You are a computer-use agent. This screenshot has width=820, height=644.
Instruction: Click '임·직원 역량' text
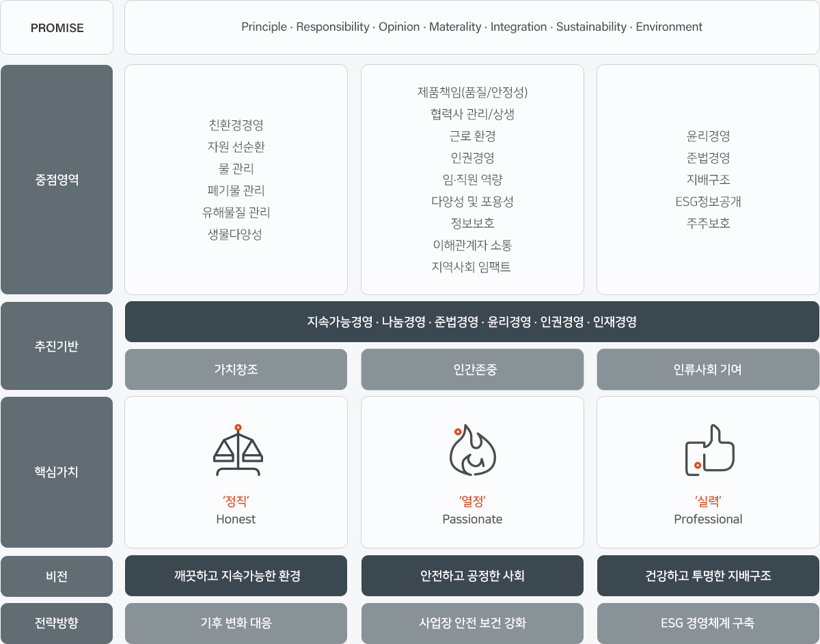(x=472, y=180)
